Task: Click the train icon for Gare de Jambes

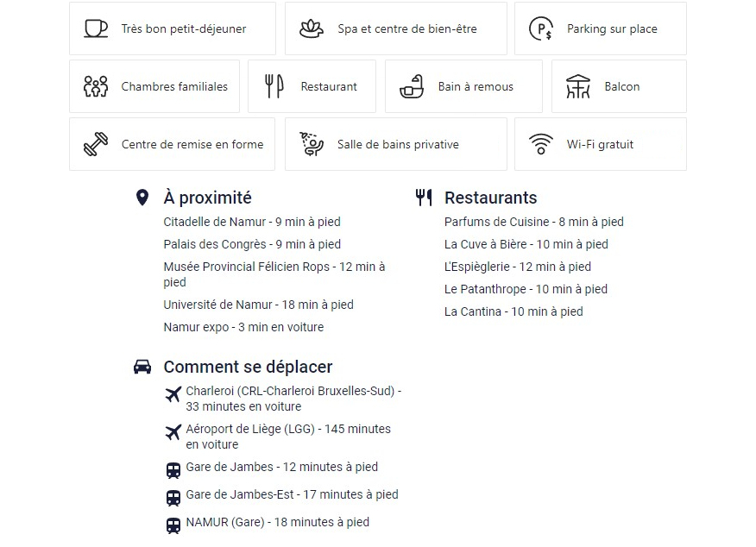Action: click(x=173, y=470)
